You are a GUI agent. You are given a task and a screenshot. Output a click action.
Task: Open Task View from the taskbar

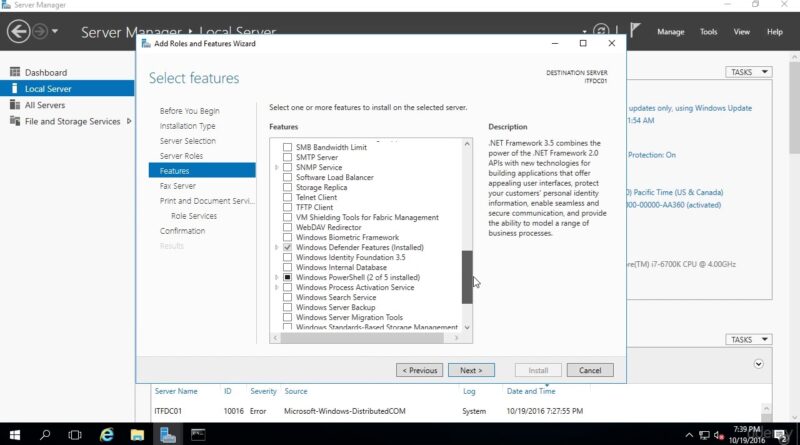click(x=75, y=435)
